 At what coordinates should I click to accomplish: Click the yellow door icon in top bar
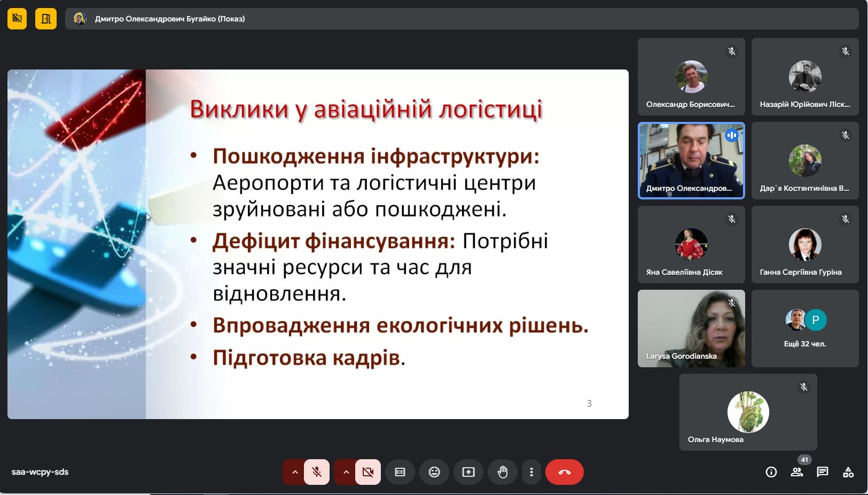click(46, 19)
